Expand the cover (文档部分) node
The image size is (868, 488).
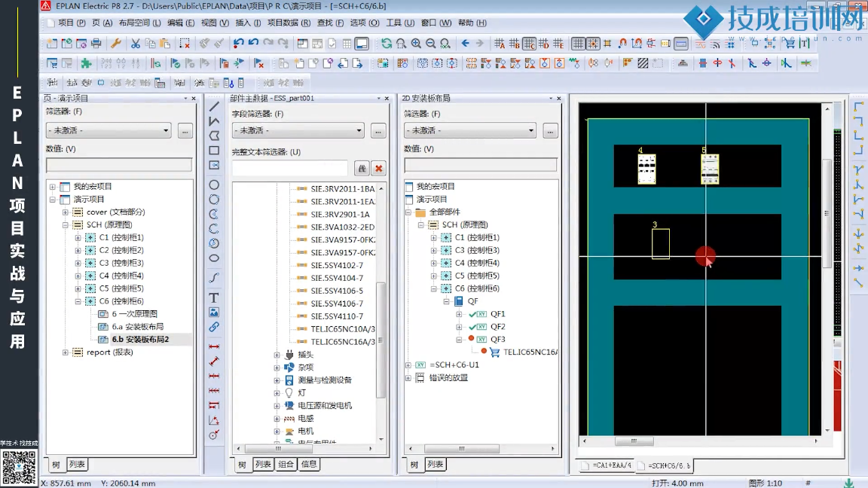(66, 212)
